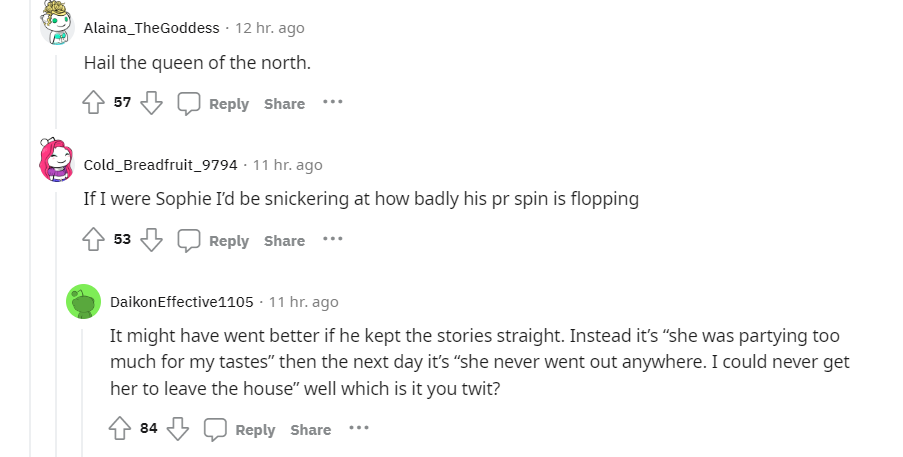Downvote the 'Hail the queen' comment
The height and width of the screenshot is (457, 903).
[x=151, y=103]
